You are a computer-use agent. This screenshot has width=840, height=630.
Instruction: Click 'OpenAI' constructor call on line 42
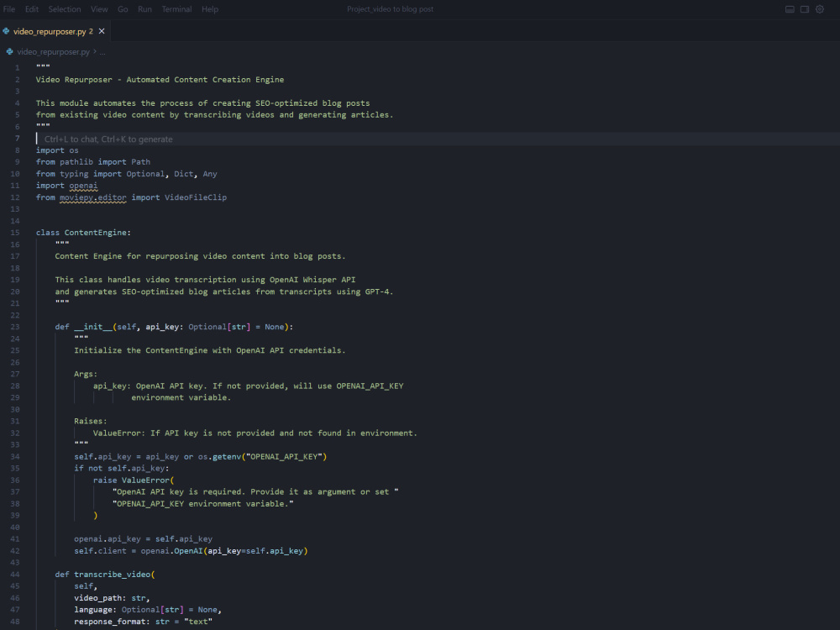(188, 551)
